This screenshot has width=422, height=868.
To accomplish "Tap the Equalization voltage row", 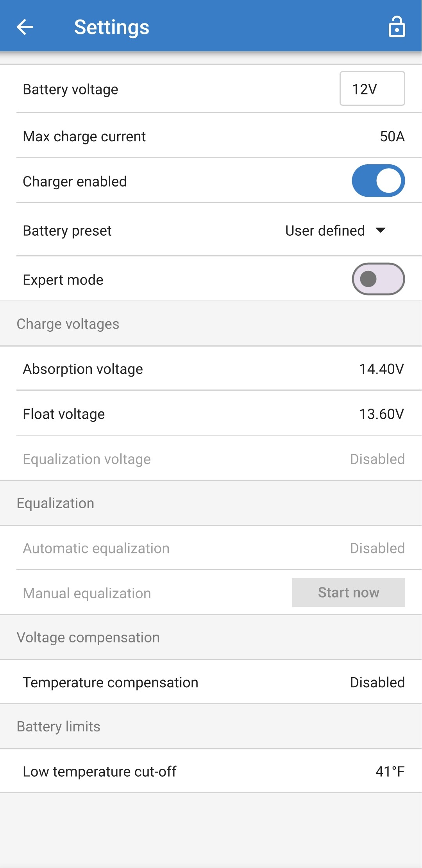I will (211, 459).
